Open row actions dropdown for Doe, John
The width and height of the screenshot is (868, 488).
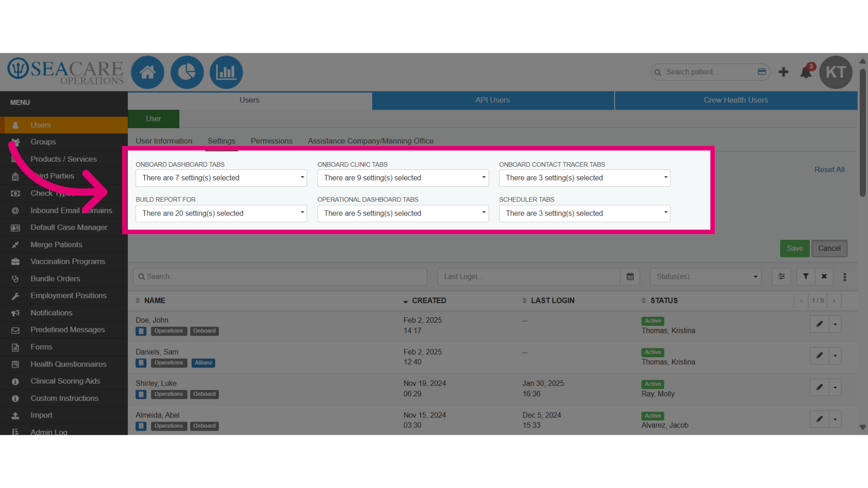pyautogui.click(x=835, y=324)
